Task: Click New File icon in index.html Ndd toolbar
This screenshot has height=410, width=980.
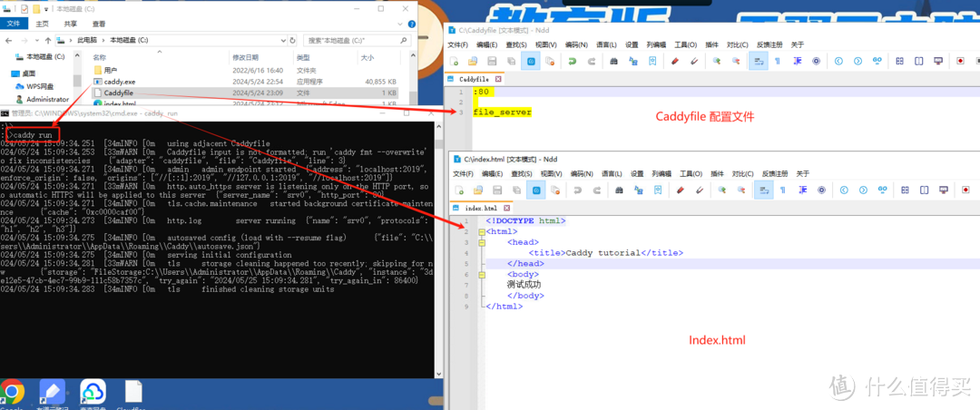Action: tap(459, 190)
